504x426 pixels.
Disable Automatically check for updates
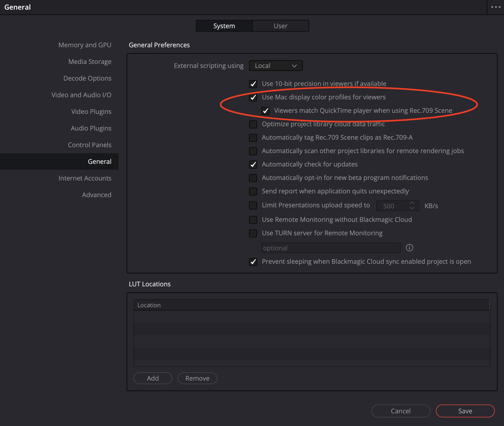(x=253, y=165)
